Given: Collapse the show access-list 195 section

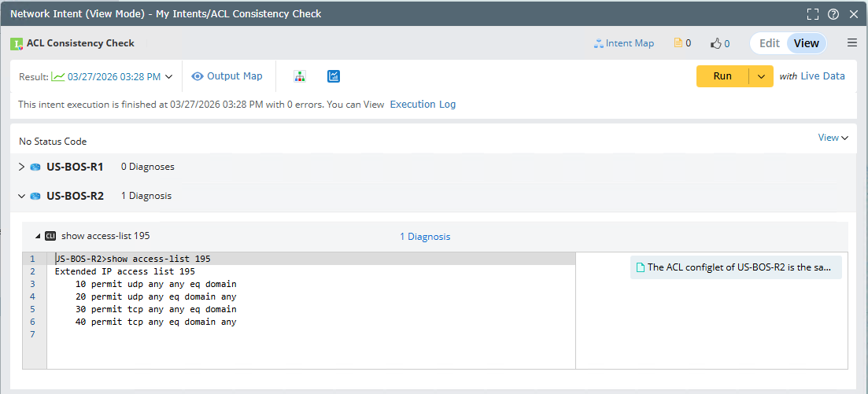Looking at the screenshot, I should coord(38,236).
